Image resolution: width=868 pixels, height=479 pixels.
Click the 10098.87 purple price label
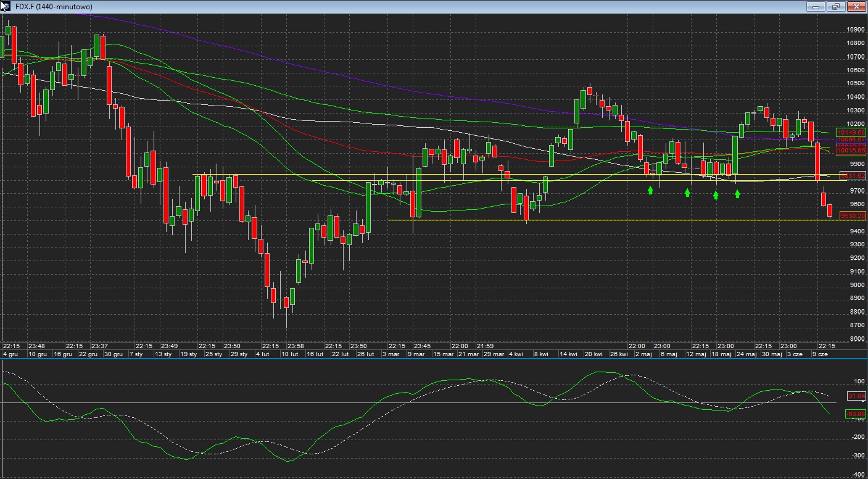click(x=851, y=140)
